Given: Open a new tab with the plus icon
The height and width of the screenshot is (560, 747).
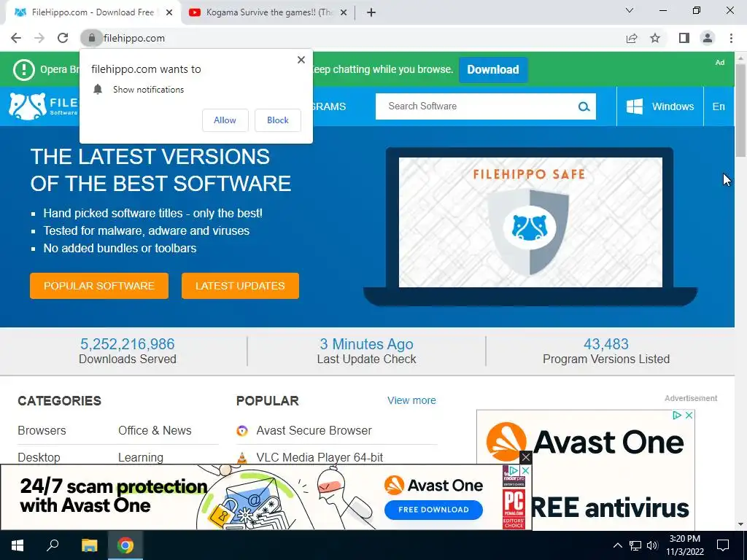Looking at the screenshot, I should 371,12.
